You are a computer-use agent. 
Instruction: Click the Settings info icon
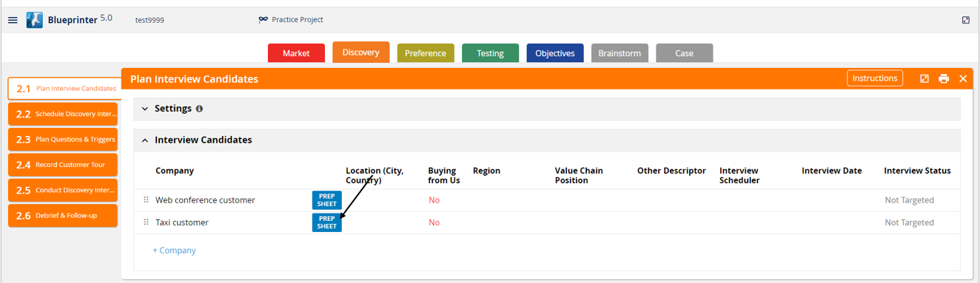(199, 109)
